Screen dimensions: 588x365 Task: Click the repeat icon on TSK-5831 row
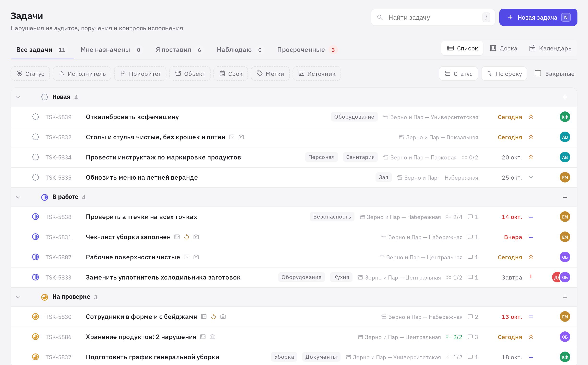click(x=186, y=237)
